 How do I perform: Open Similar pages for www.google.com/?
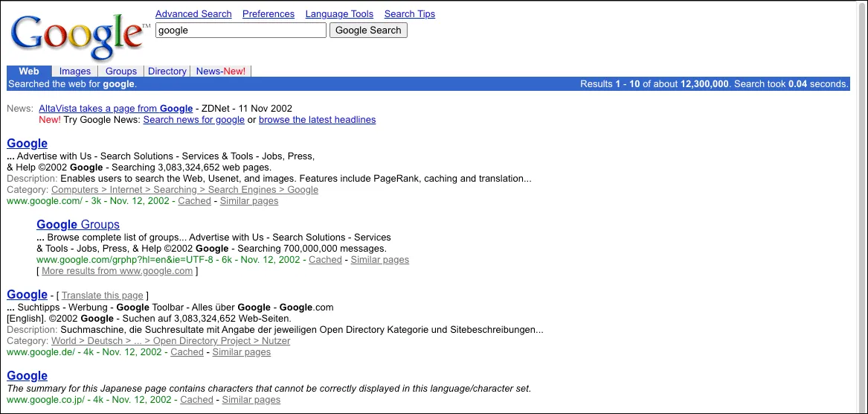[x=249, y=200]
